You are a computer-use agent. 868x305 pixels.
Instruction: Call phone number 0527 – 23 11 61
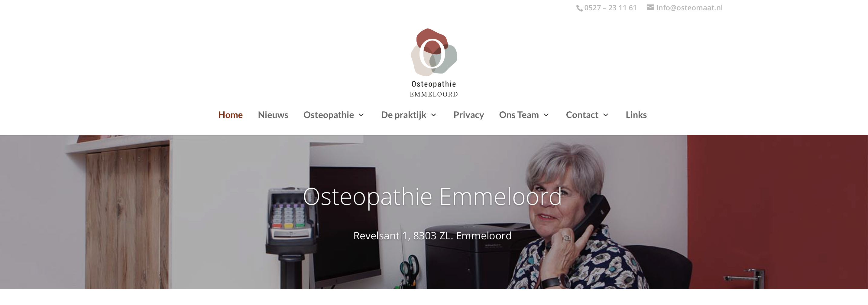coord(610,8)
